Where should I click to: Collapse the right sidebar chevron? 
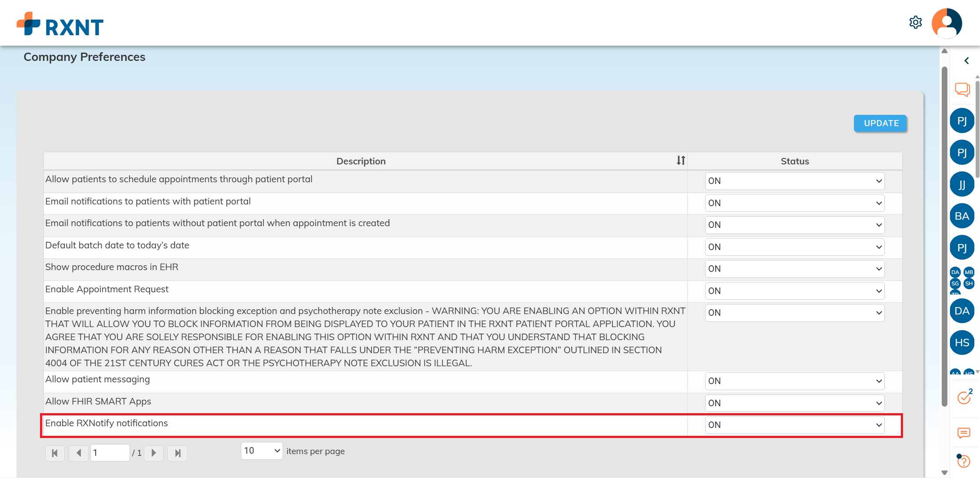click(967, 61)
